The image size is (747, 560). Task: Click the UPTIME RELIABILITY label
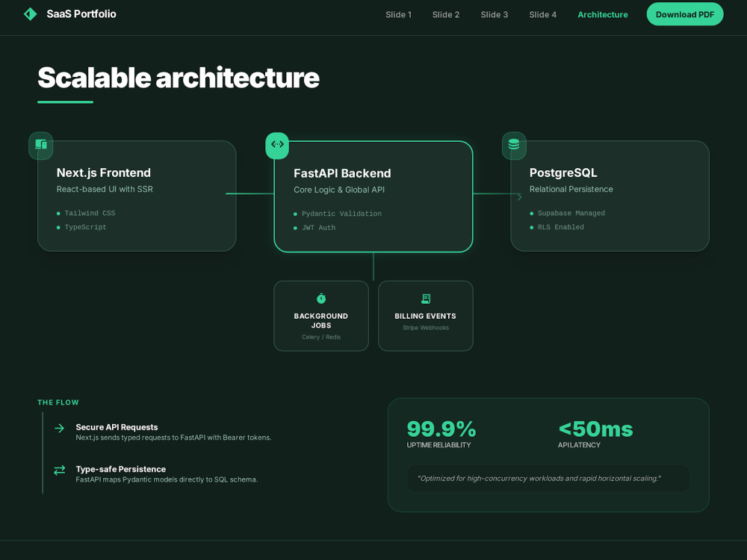[x=438, y=445]
